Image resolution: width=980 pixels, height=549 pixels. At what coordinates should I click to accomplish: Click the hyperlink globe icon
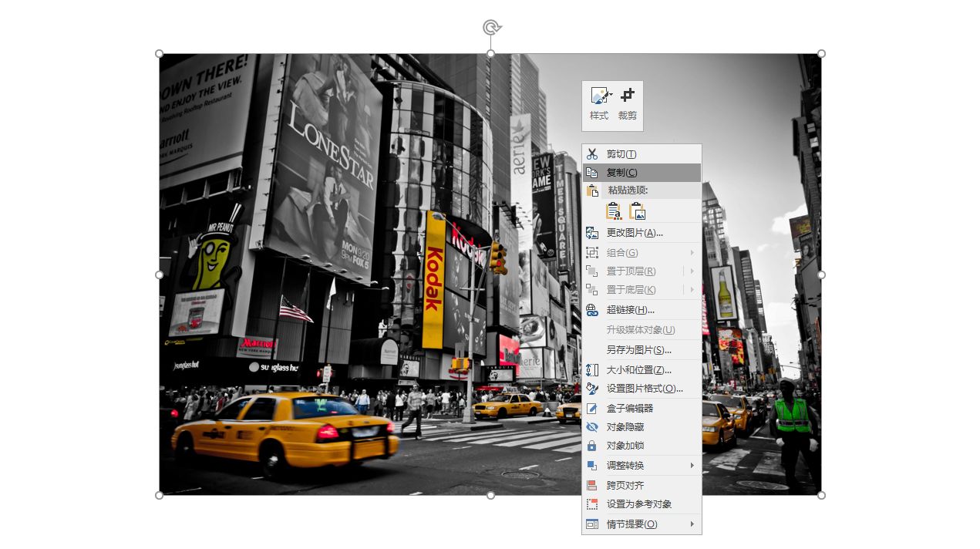click(x=592, y=310)
